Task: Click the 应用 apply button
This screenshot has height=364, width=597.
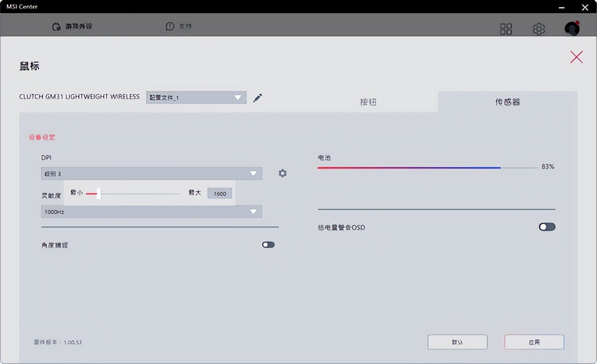Action: (x=534, y=342)
